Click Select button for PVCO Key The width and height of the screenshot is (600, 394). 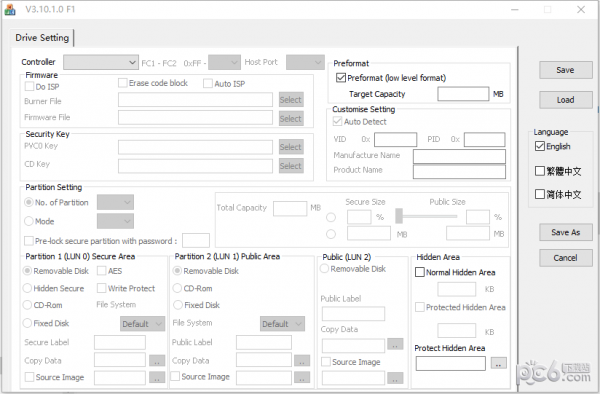(291, 147)
